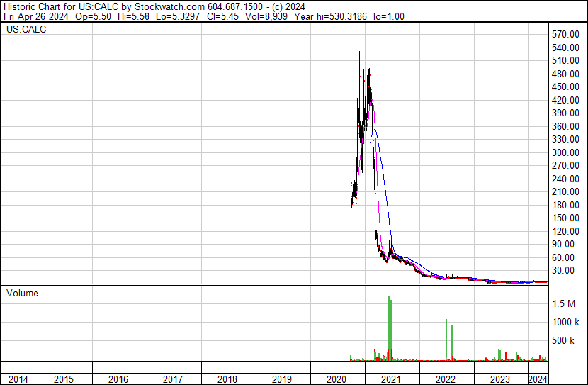588x385 pixels.
Task: Click the 300.00 price axis label
Action: pyautogui.click(x=566, y=152)
